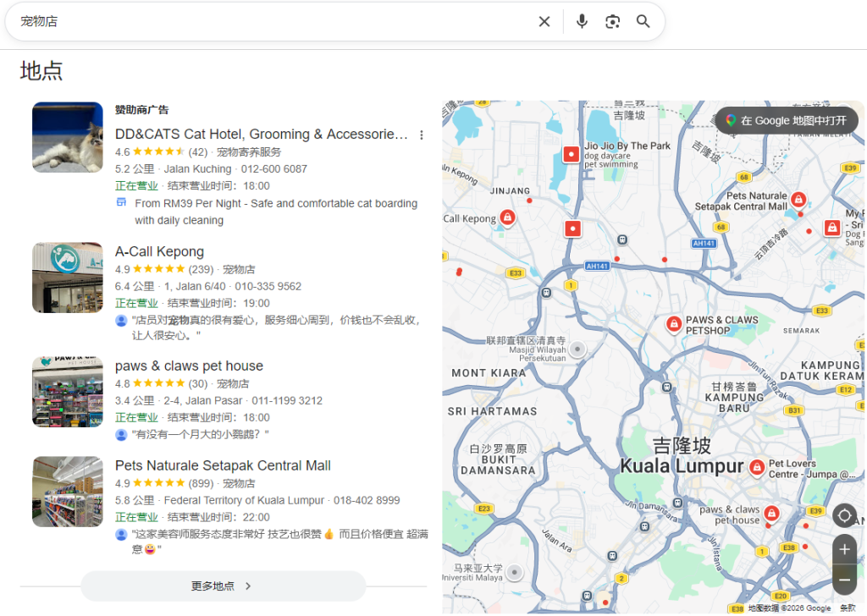Click the MONT KIARA area label
The height and width of the screenshot is (616, 867).
click(x=489, y=373)
